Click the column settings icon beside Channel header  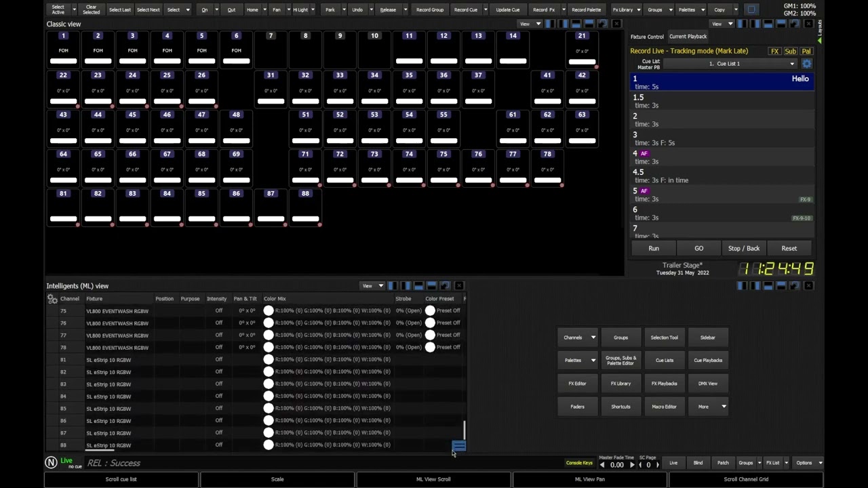(52, 299)
